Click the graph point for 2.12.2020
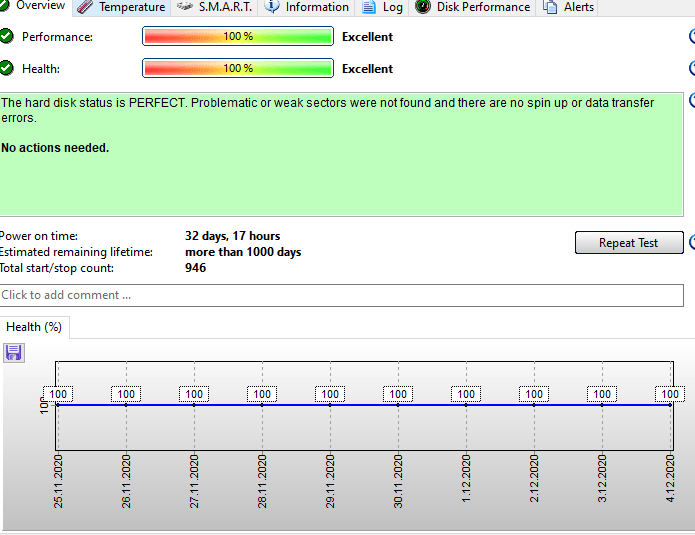695x535 pixels. [x=534, y=405]
